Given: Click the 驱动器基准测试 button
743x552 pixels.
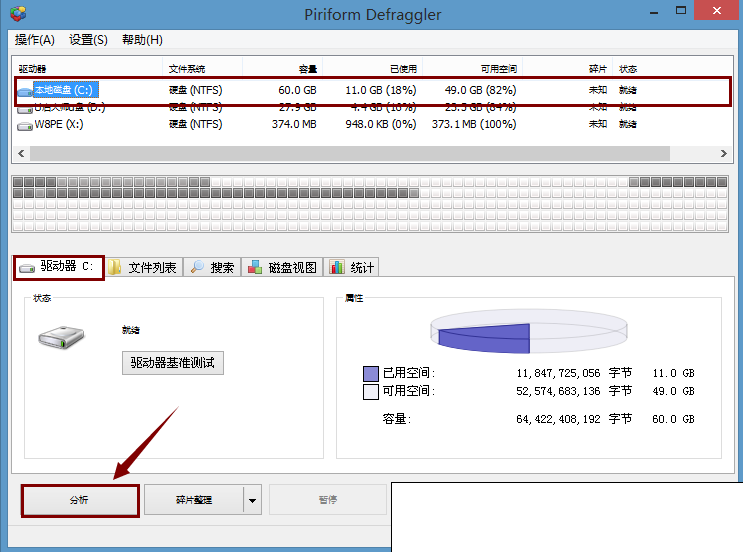Looking at the screenshot, I should [x=172, y=363].
